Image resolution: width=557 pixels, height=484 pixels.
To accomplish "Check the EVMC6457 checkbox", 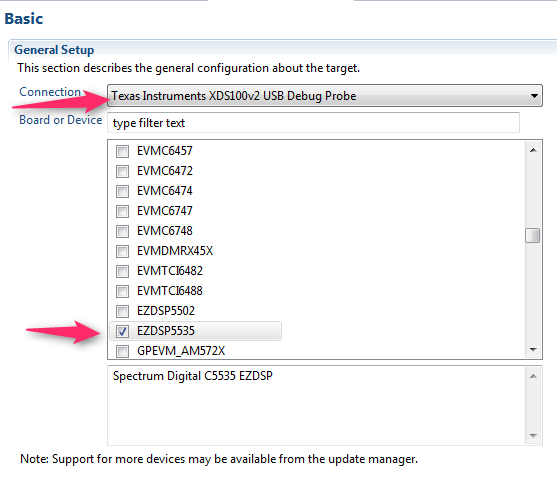I will coord(122,151).
